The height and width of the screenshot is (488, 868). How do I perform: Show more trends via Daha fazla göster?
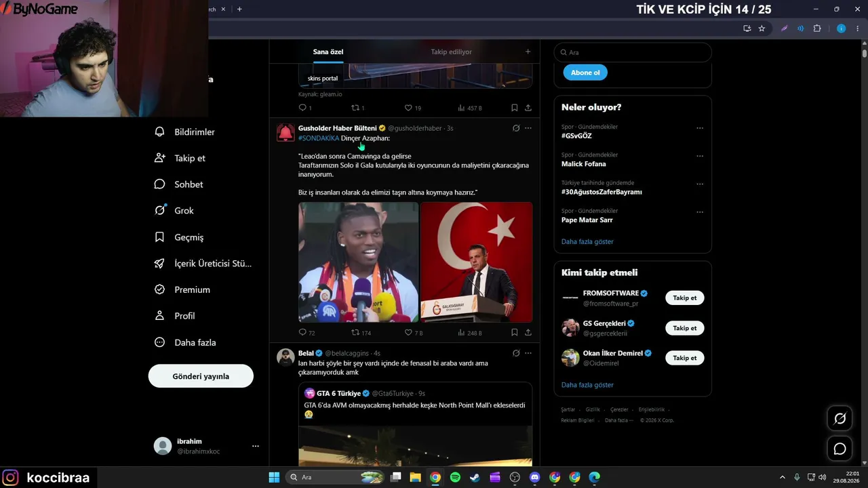coord(587,241)
